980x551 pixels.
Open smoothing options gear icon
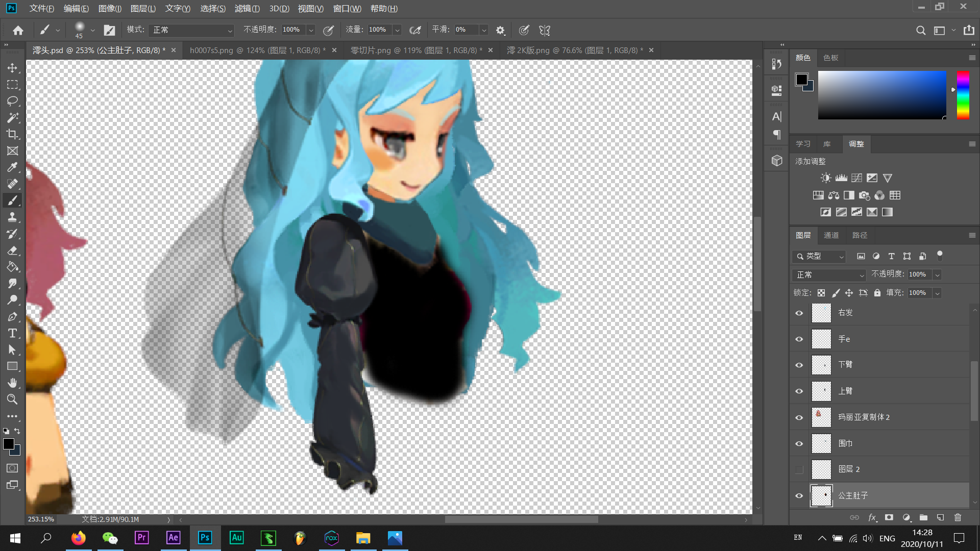click(x=500, y=30)
